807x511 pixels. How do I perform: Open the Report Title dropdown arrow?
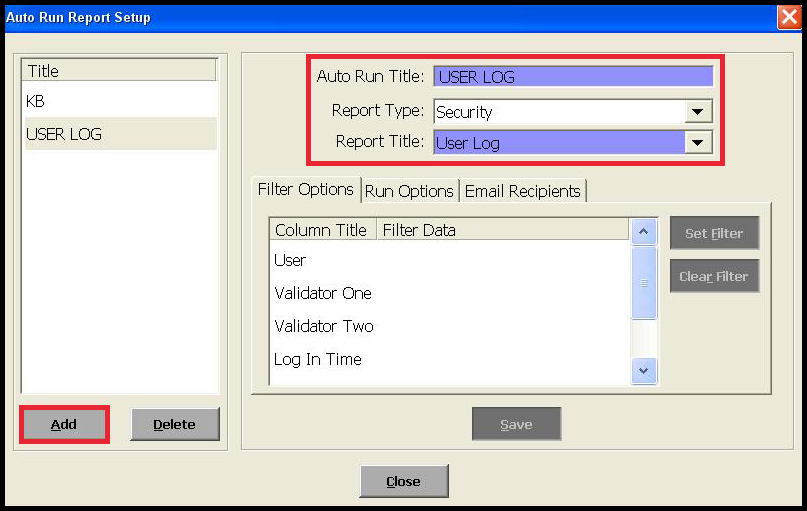(698, 143)
